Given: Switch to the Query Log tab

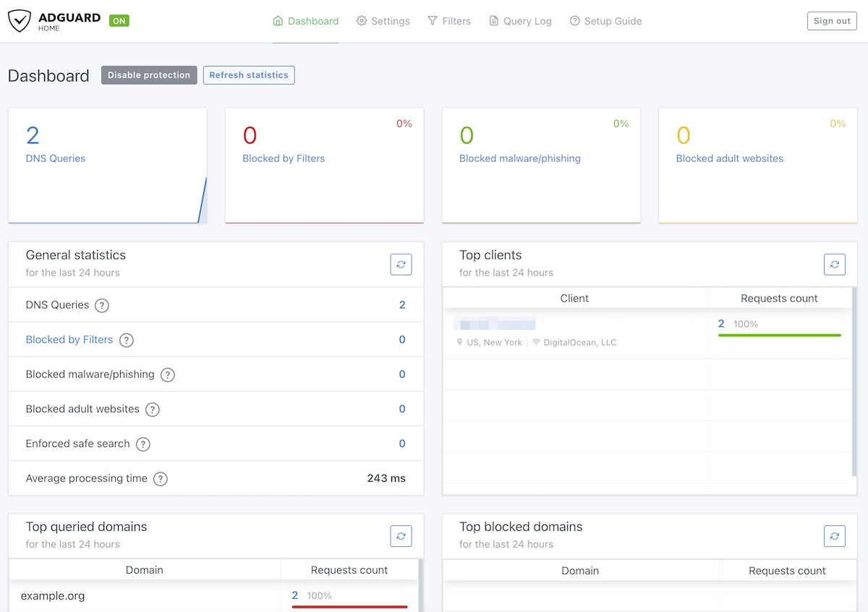Looking at the screenshot, I should pyautogui.click(x=520, y=21).
